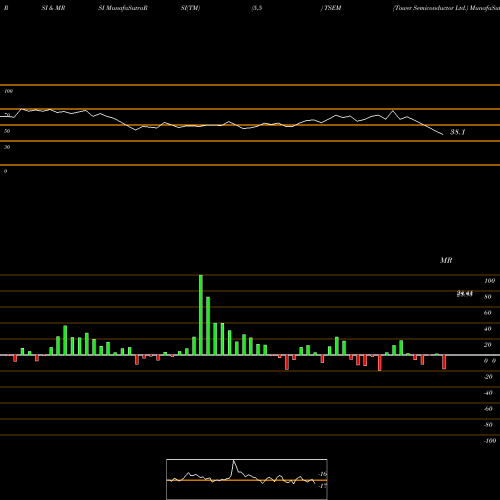The image size is (500, 500).
Task: Click the RSI axis label 30
Action: (7, 147)
